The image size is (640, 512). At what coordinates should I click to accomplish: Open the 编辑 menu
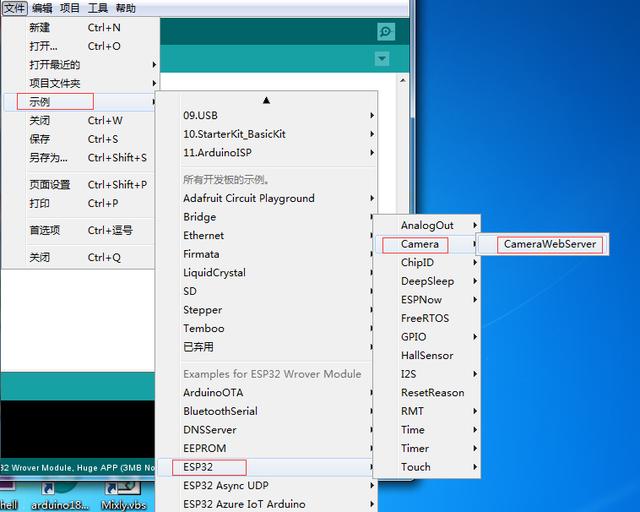tap(42, 8)
